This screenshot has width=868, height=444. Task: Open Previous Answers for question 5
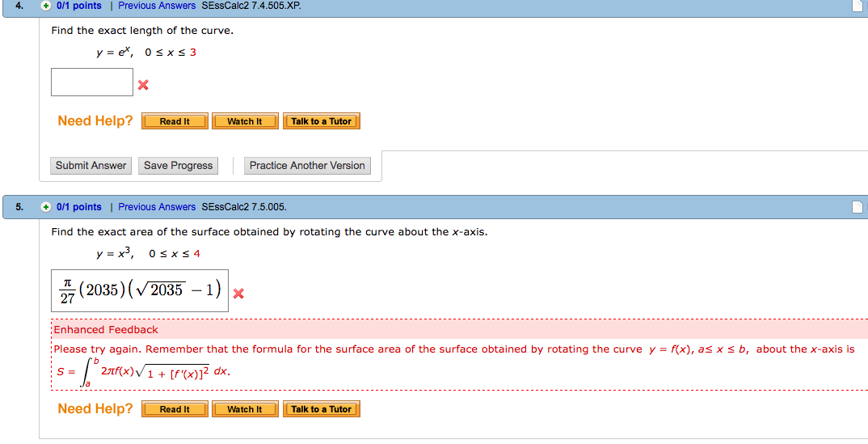click(157, 207)
